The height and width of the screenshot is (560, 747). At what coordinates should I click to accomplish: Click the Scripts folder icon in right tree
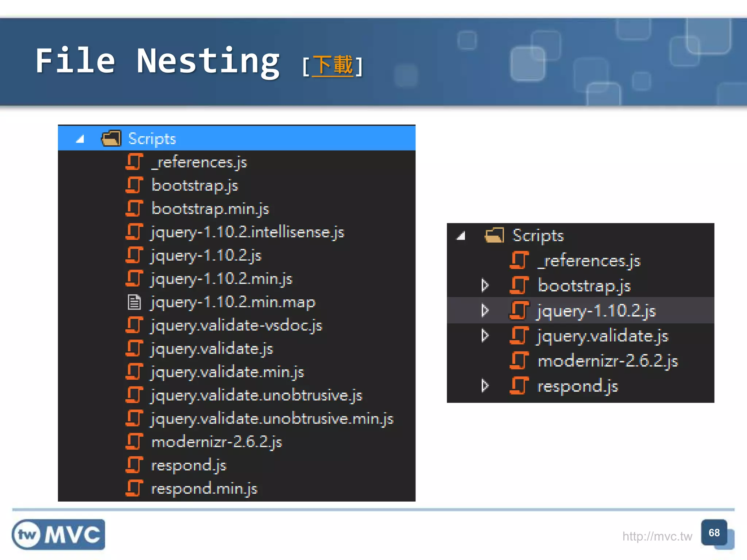495,235
